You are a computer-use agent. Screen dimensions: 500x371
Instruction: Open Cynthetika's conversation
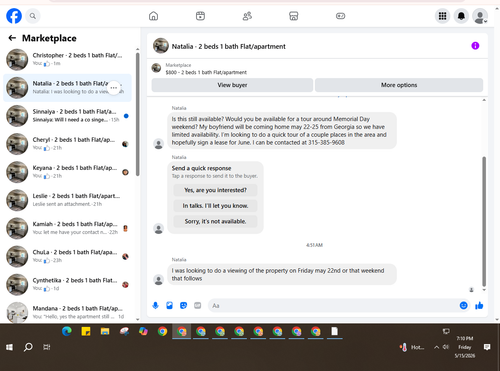(x=68, y=284)
